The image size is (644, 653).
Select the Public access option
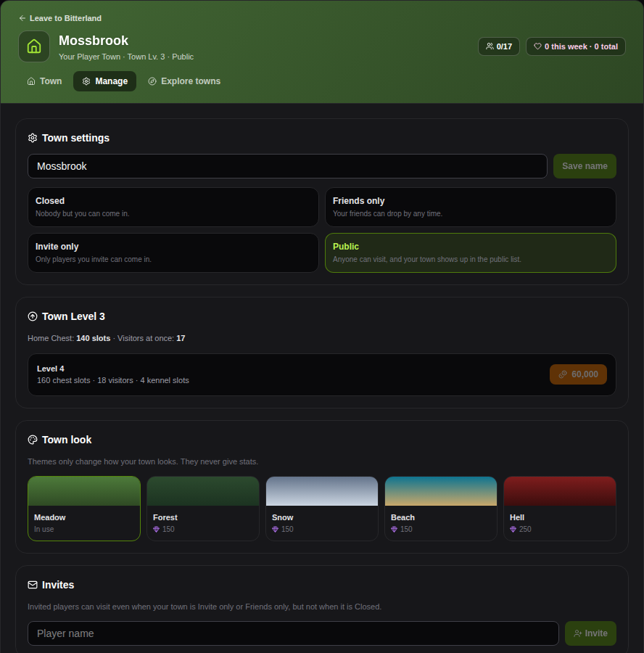tap(471, 252)
